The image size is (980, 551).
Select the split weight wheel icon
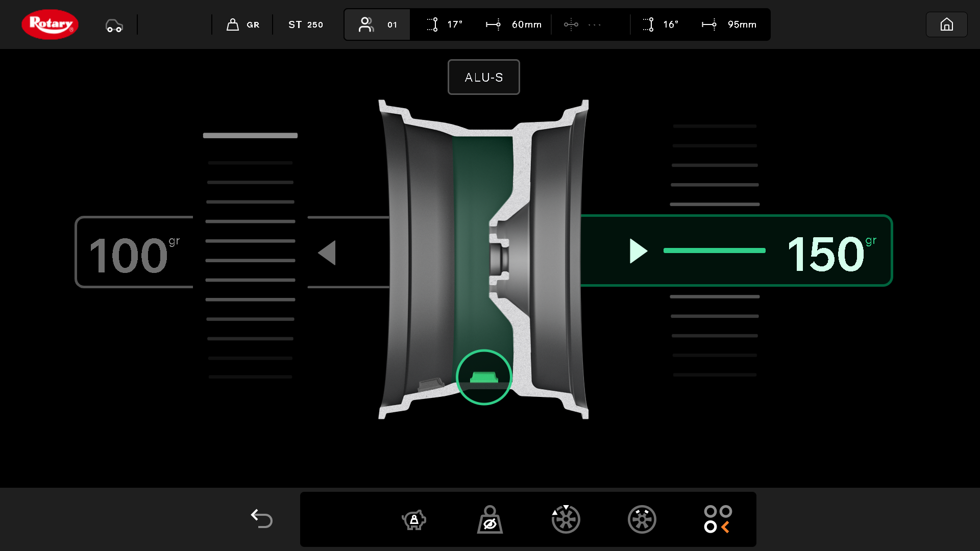[x=642, y=519]
